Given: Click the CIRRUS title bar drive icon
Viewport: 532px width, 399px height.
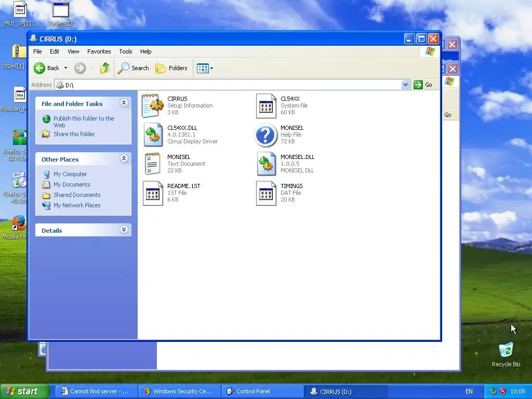Looking at the screenshot, I should [34, 38].
